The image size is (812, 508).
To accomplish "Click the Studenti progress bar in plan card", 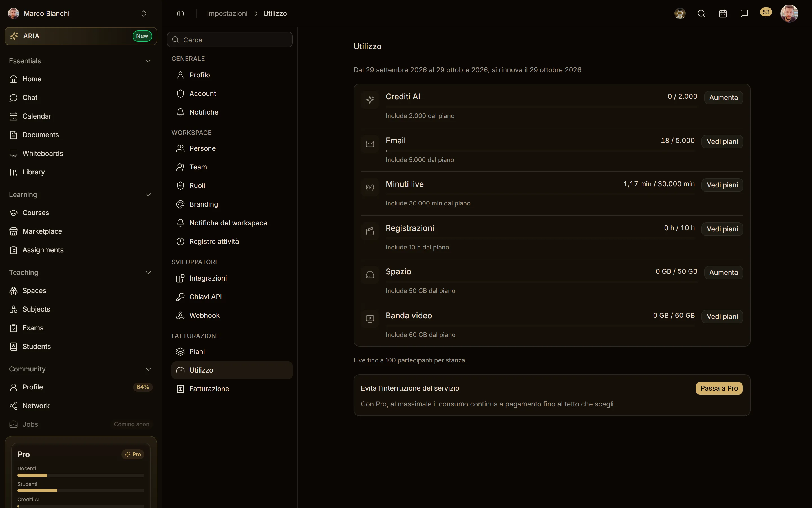I will [81, 491].
